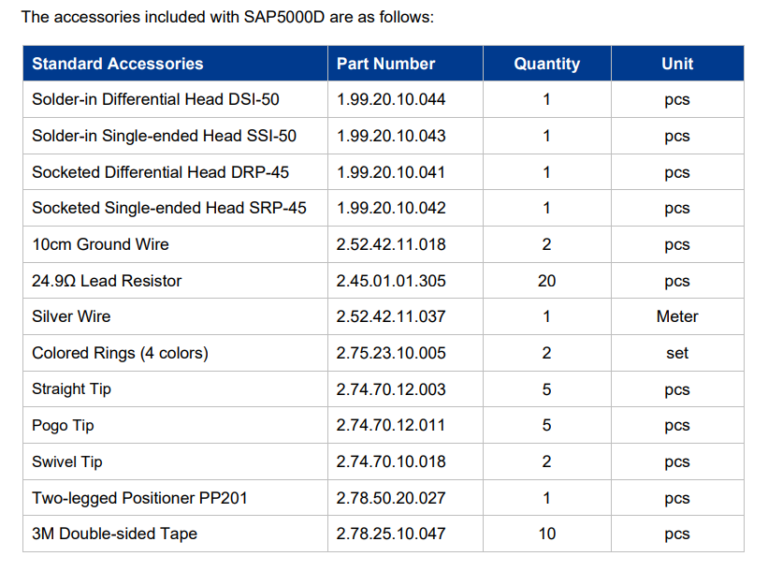This screenshot has width=768, height=571.
Task: Click the 10cm Ground Wire cell
Action: (100, 244)
